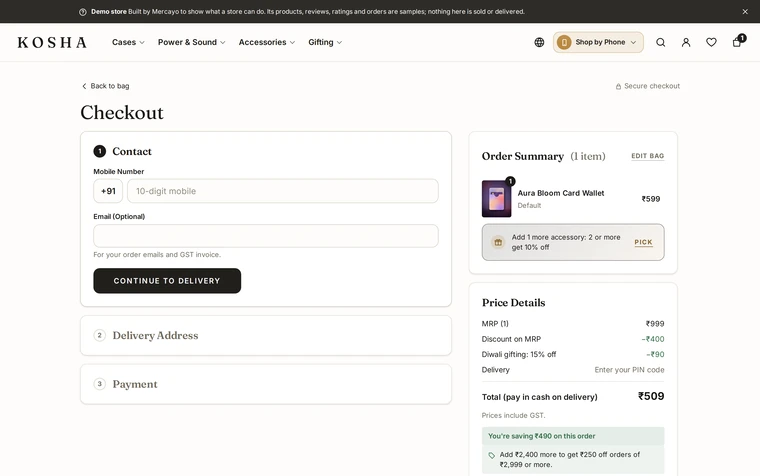The image size is (760, 476).
Task: Click the Diwali gifting: 15% off line
Action: pyautogui.click(x=573, y=354)
